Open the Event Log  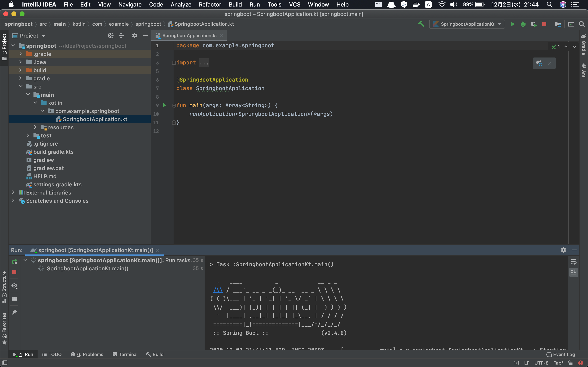tap(561, 354)
